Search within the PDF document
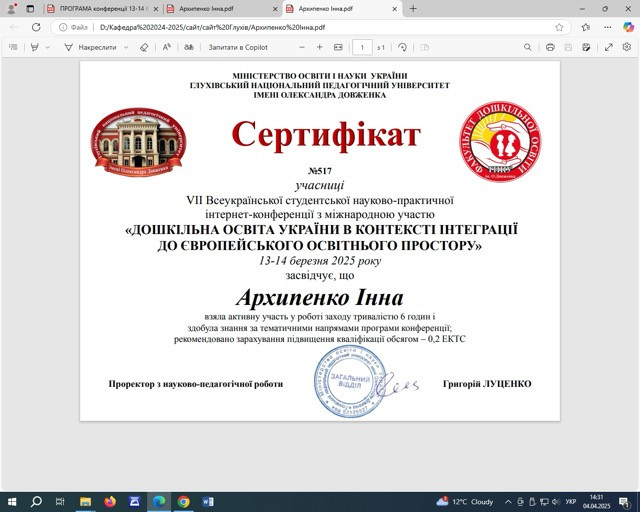 (528, 47)
